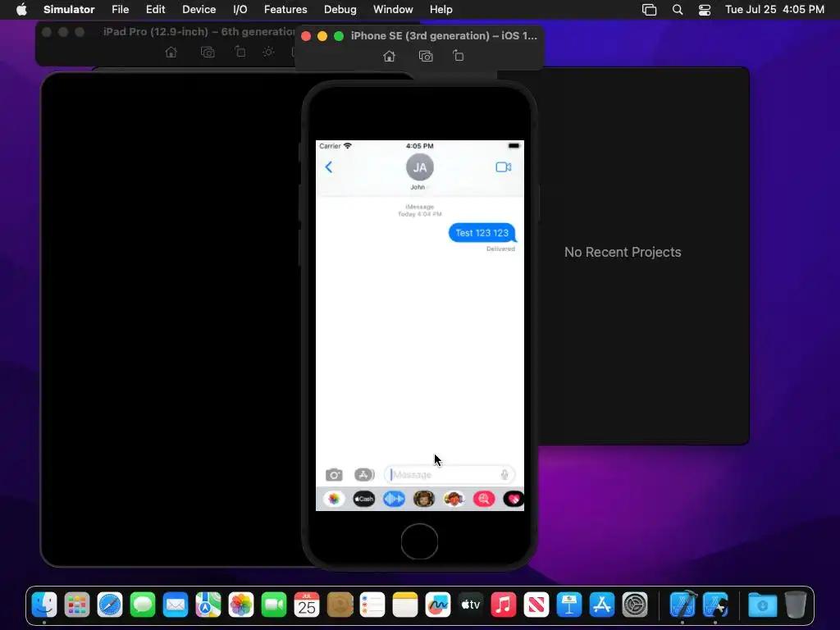Open the Features menu
840x630 pixels.
click(x=285, y=10)
